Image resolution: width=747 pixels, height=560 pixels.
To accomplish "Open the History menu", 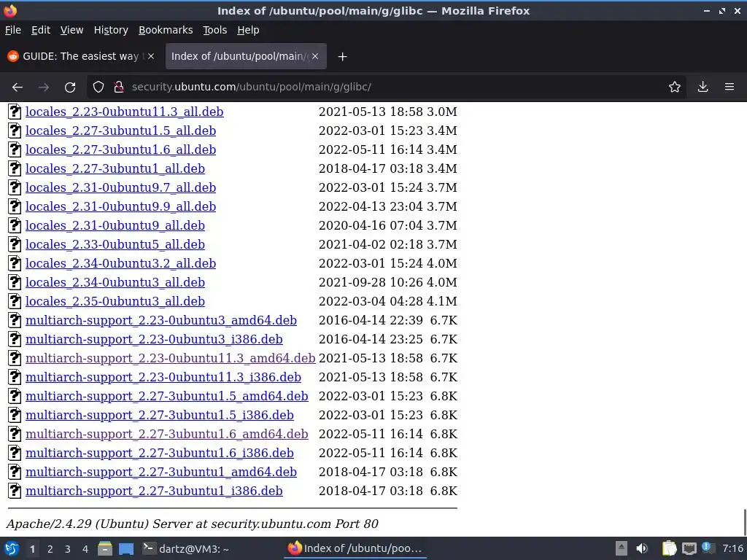I will pyautogui.click(x=111, y=30).
